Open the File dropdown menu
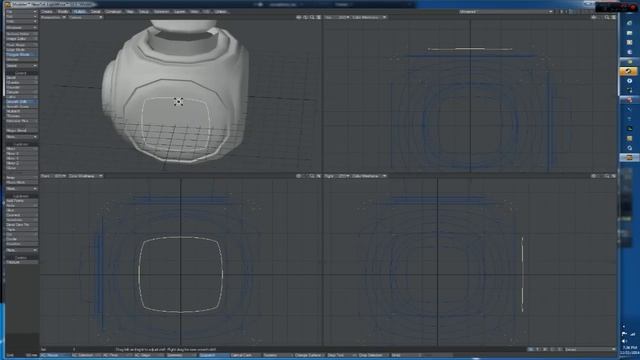The image size is (640, 360). [22, 12]
